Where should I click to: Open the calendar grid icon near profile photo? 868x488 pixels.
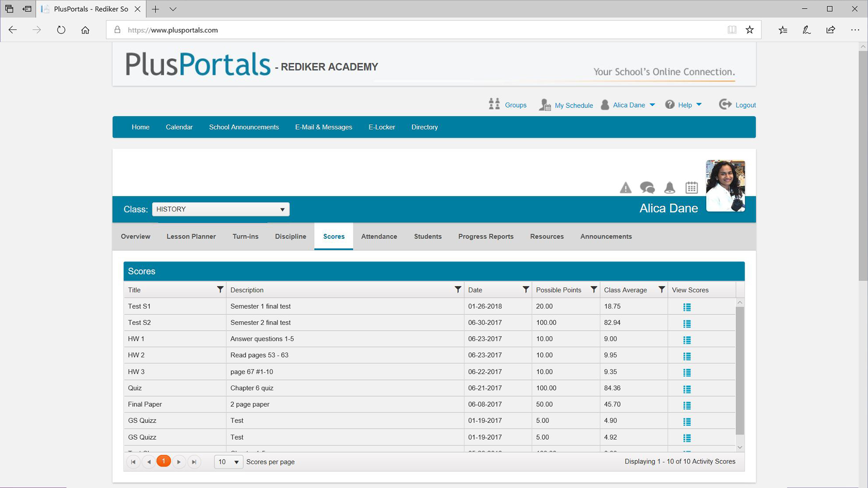691,188
